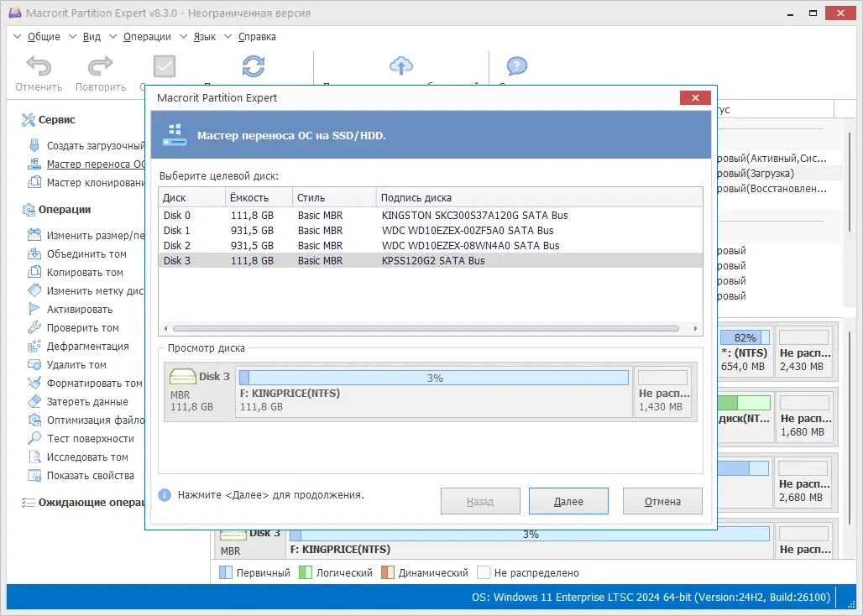Click the Стиль column header

(334, 197)
